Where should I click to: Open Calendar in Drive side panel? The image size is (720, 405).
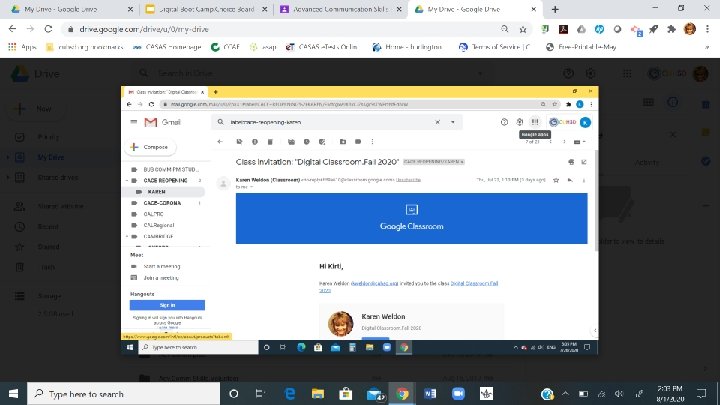click(x=706, y=105)
